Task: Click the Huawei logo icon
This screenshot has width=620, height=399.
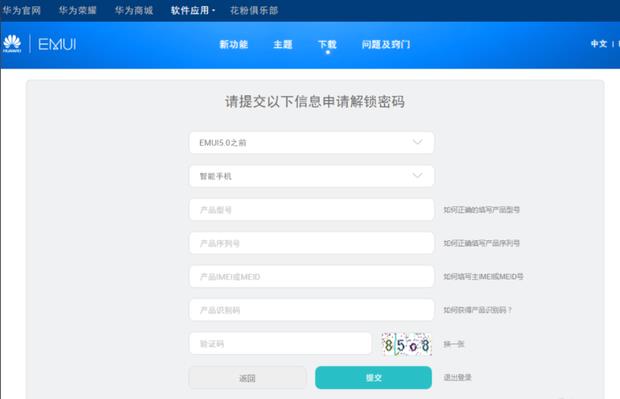Action: coord(12,43)
